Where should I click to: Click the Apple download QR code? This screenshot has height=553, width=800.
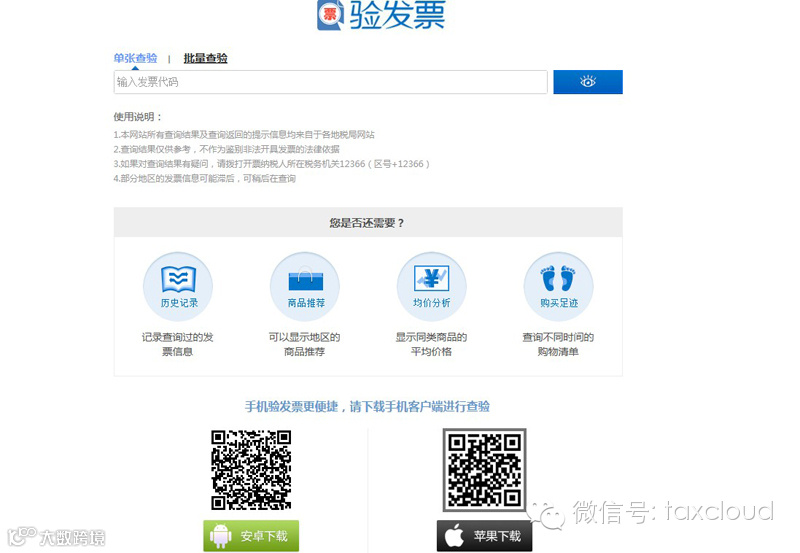484,470
